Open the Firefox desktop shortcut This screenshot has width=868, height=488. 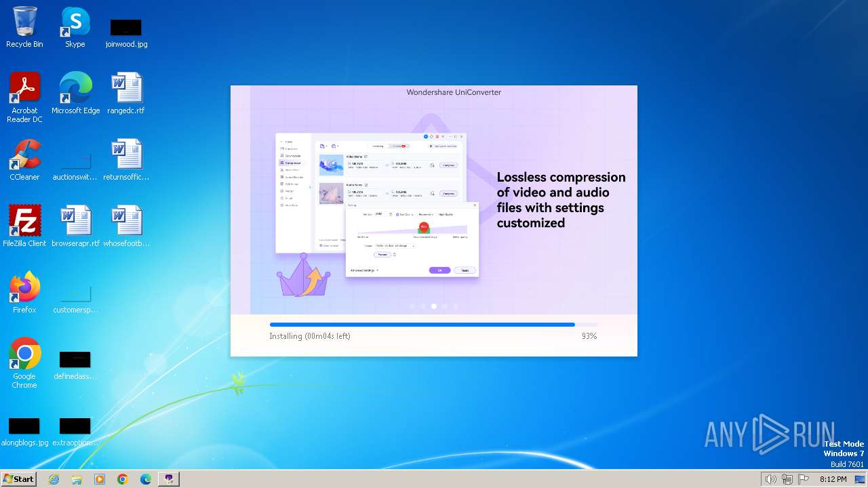pos(24,293)
